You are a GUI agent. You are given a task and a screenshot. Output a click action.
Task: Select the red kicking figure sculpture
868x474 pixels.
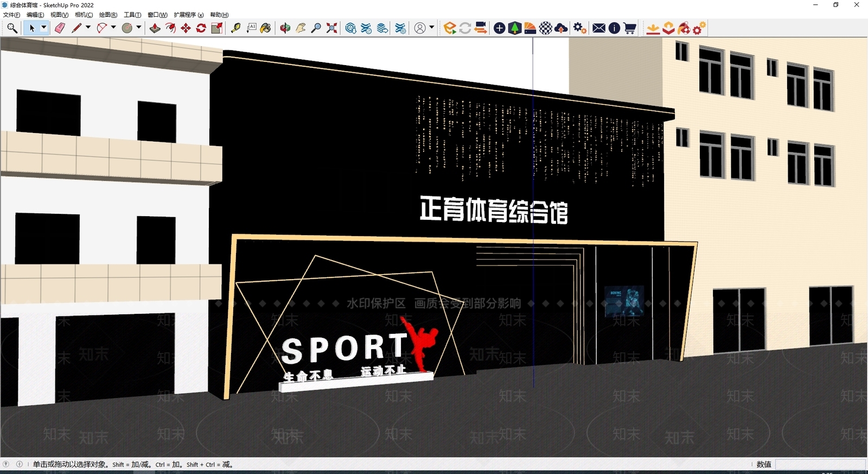point(419,344)
